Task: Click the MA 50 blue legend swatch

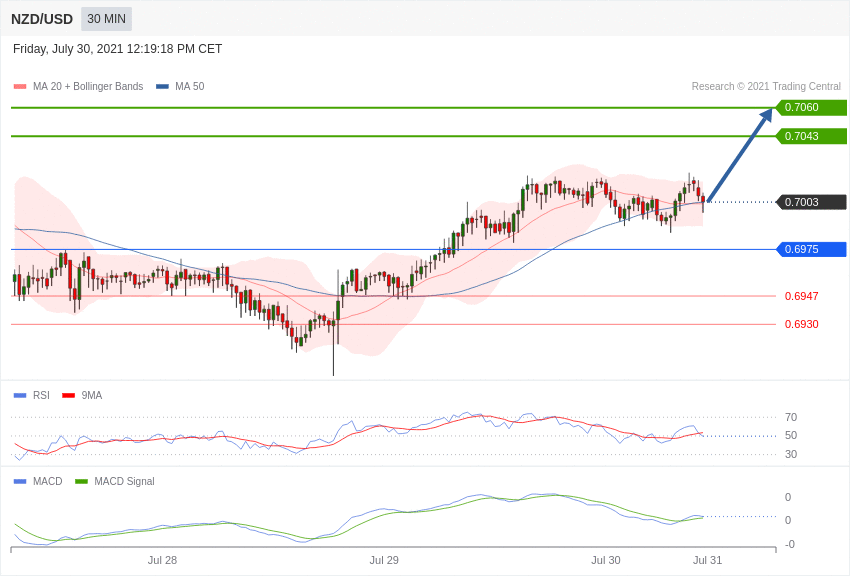Action: coord(162,87)
